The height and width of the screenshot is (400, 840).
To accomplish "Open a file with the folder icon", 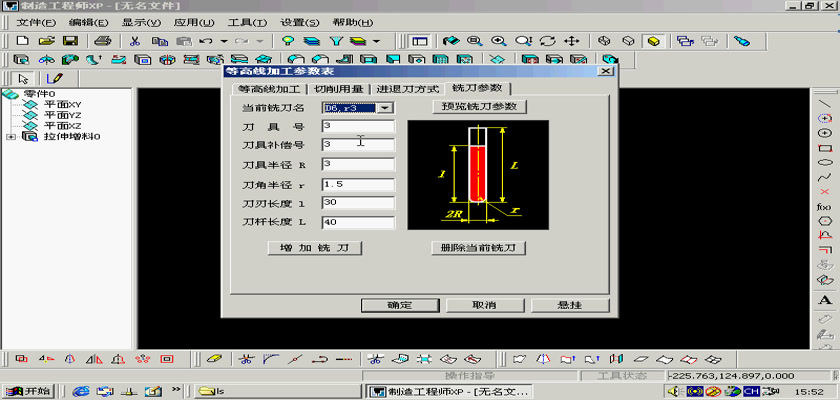I will point(47,41).
